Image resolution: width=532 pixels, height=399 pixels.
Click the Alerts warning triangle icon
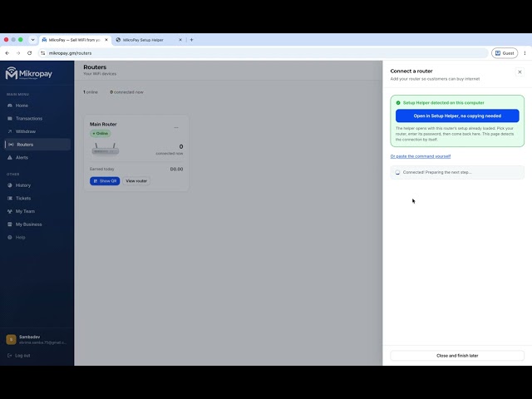tap(10, 157)
